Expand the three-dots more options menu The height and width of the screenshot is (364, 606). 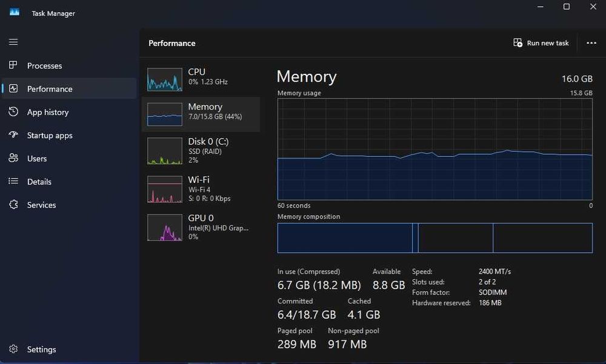[x=591, y=43]
